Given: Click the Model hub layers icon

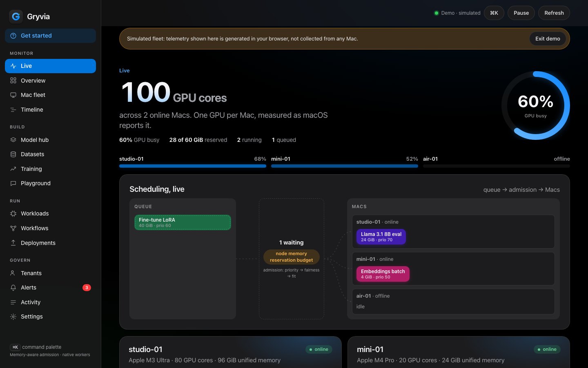Looking at the screenshot, I should [x=13, y=140].
